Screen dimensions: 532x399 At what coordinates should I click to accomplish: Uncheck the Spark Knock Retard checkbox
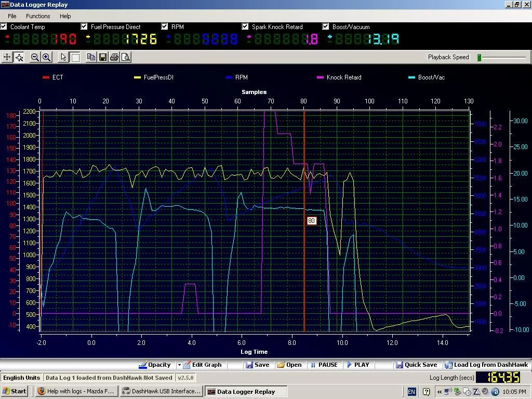(245, 26)
